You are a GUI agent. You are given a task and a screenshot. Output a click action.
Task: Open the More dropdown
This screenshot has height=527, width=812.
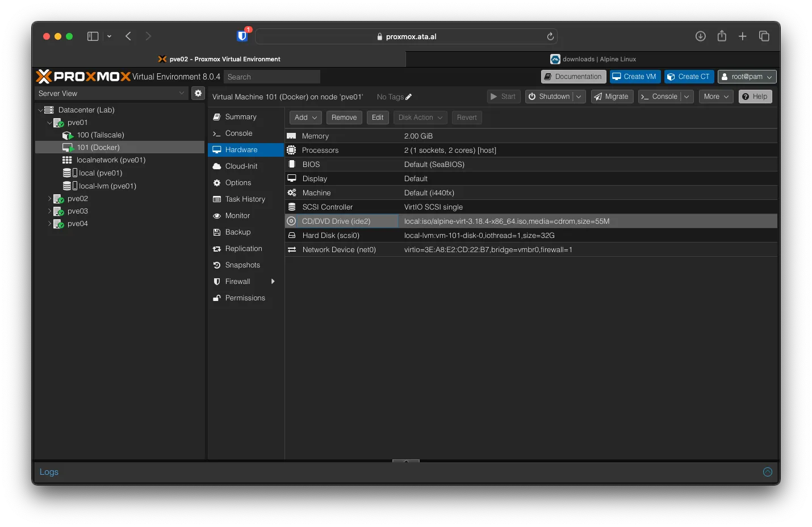[x=716, y=97]
